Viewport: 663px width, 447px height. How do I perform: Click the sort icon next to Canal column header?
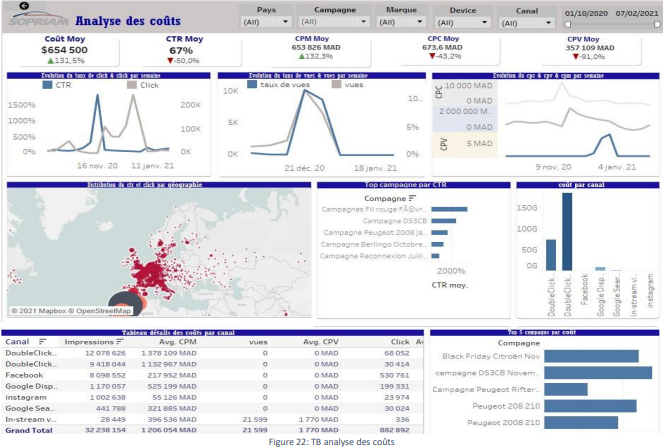[42, 341]
